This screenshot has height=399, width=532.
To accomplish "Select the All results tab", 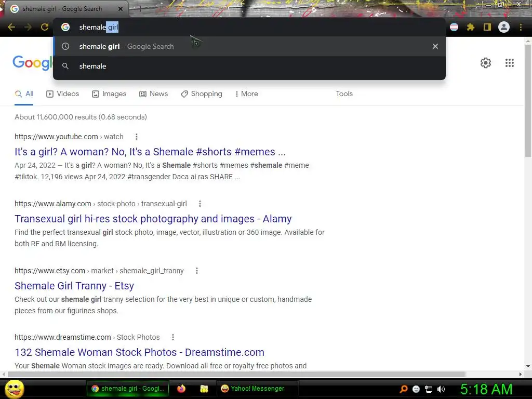I will coord(24,94).
